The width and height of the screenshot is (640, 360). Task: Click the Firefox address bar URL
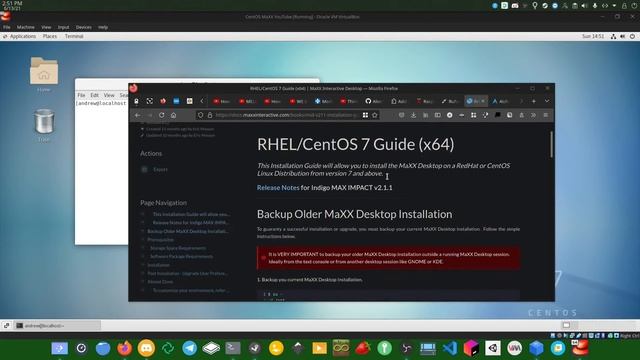(286, 115)
